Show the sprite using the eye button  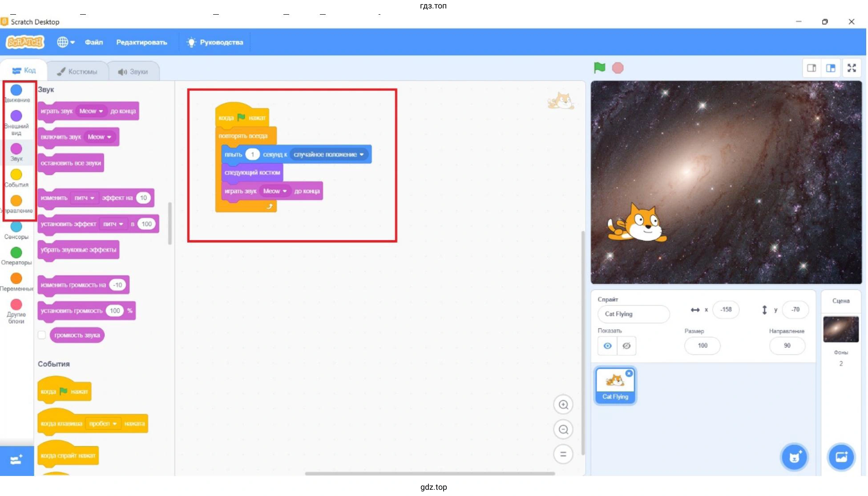[x=608, y=346]
